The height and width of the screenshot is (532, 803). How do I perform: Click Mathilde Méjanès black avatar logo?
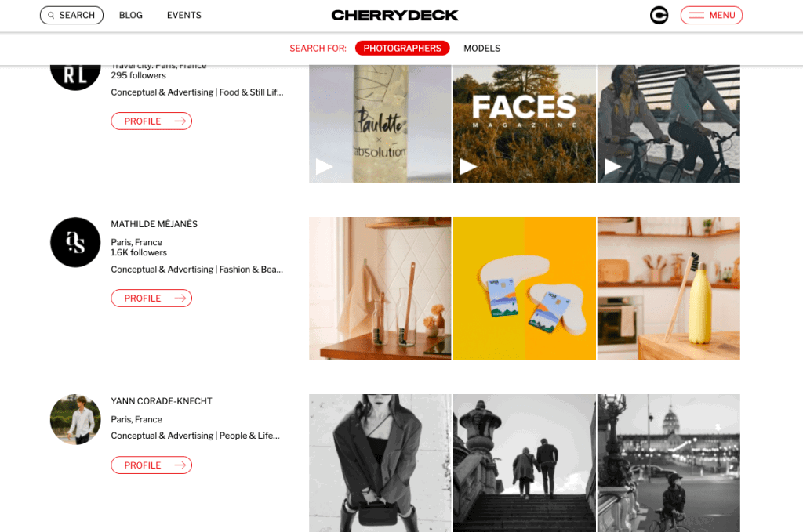click(x=75, y=242)
